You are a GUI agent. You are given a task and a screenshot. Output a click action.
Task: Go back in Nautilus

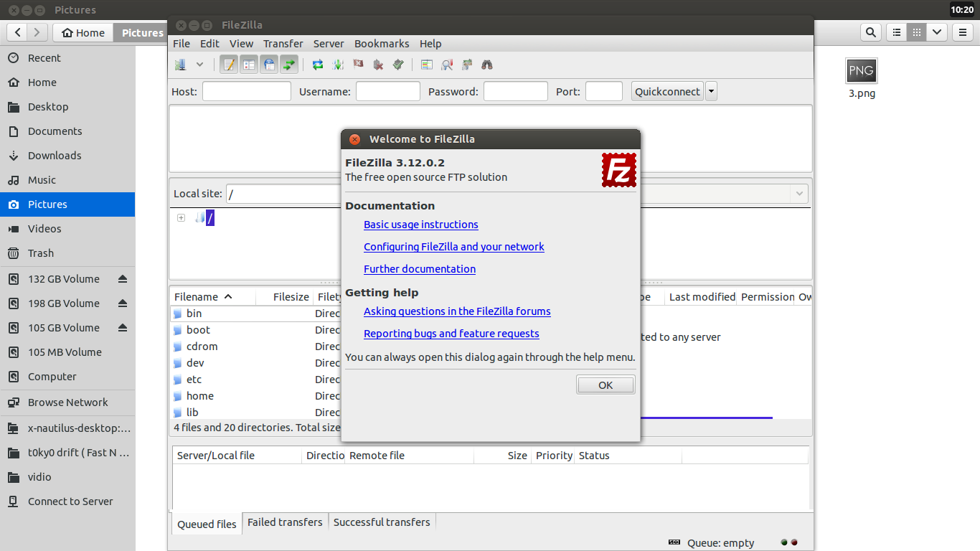click(x=18, y=32)
